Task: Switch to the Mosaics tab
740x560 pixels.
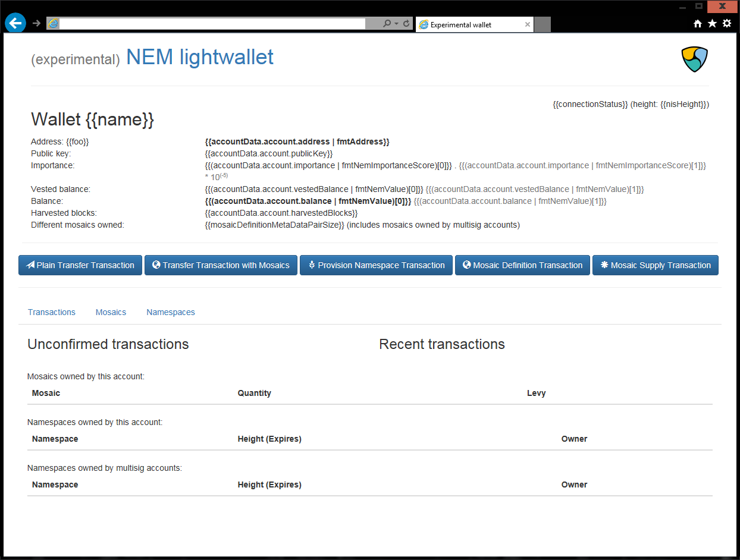Action: [x=111, y=312]
